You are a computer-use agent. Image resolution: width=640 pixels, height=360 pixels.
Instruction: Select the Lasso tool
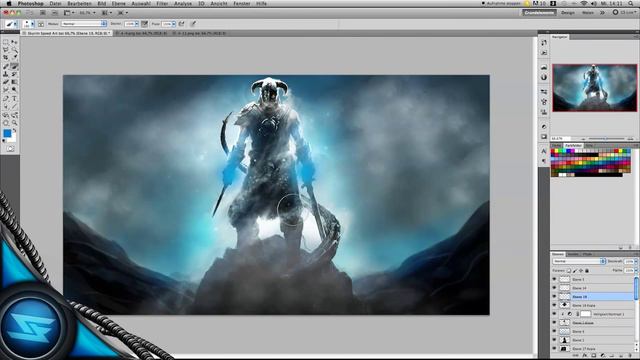coord(6,50)
